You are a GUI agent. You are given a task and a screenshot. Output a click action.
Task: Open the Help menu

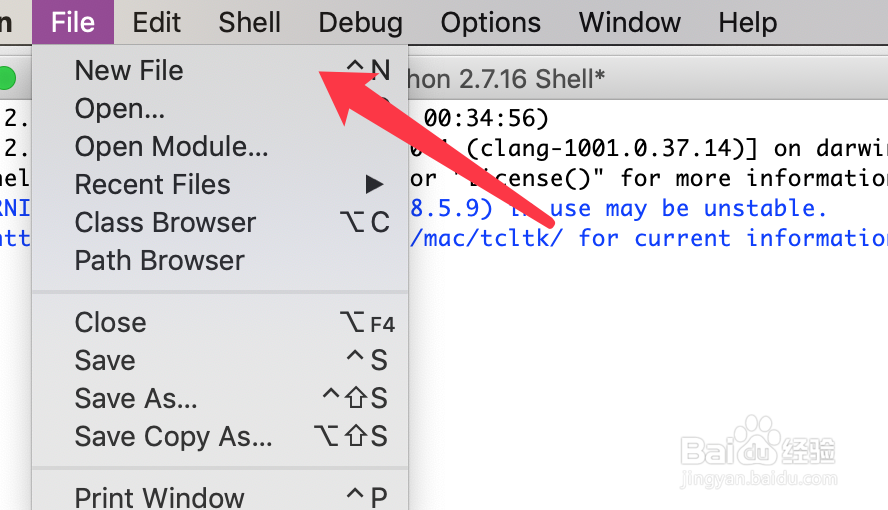tap(748, 24)
